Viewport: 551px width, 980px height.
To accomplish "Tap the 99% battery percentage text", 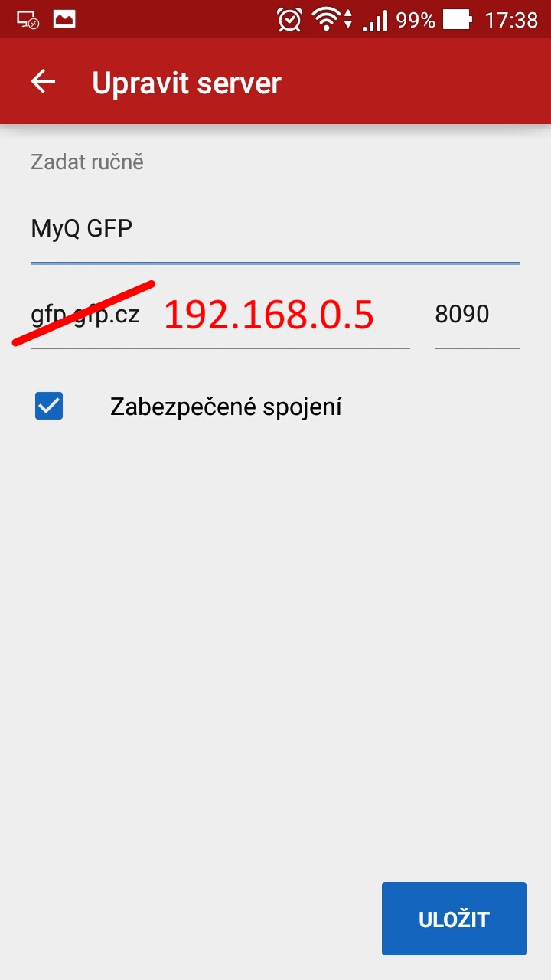I will [416, 21].
